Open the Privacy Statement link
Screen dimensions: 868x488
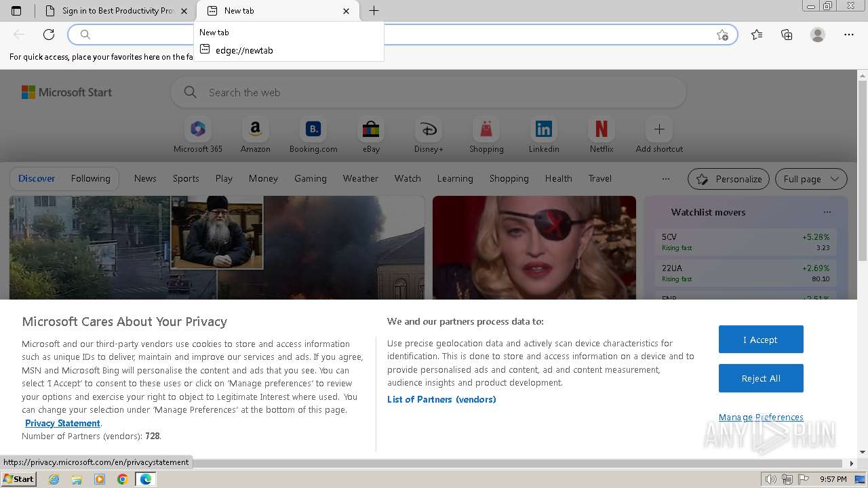pyautogui.click(x=62, y=423)
